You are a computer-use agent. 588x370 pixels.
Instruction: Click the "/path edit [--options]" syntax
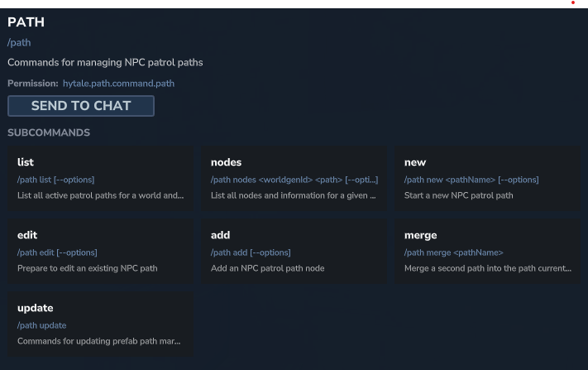(x=57, y=252)
